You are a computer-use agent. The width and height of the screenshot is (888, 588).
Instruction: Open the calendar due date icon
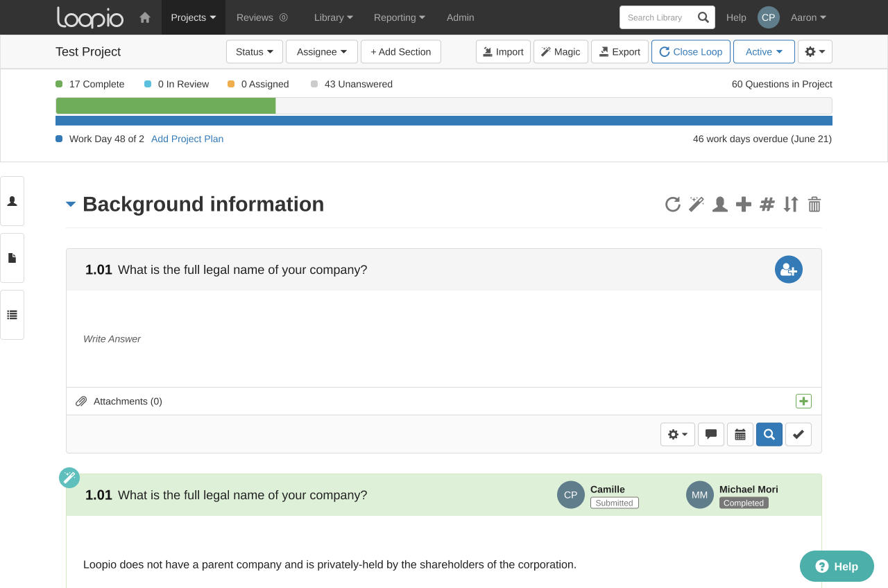tap(740, 434)
